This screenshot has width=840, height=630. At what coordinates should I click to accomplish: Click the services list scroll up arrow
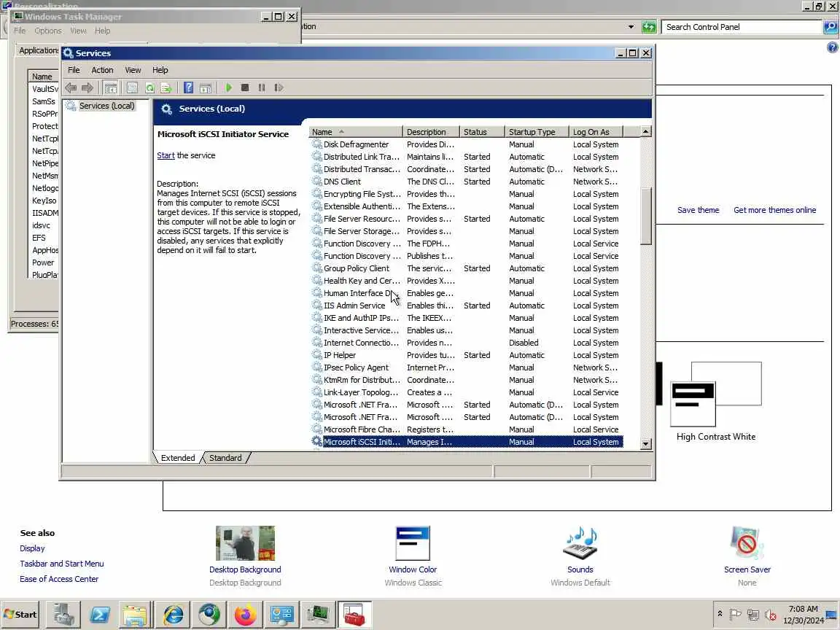coord(646,132)
